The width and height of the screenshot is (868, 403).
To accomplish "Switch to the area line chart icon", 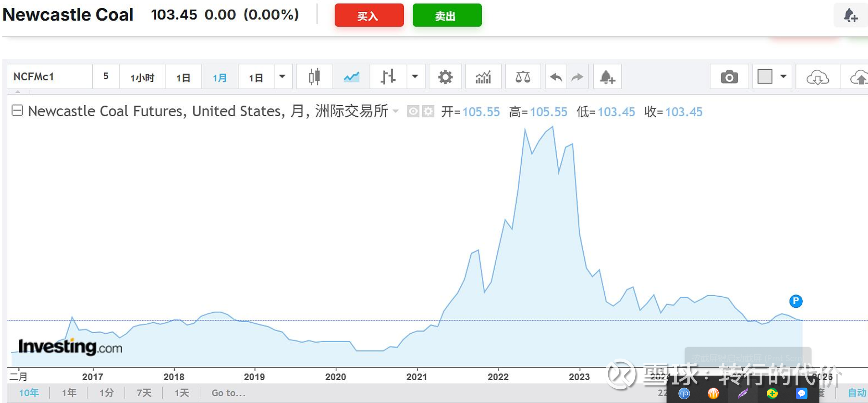I will point(351,77).
